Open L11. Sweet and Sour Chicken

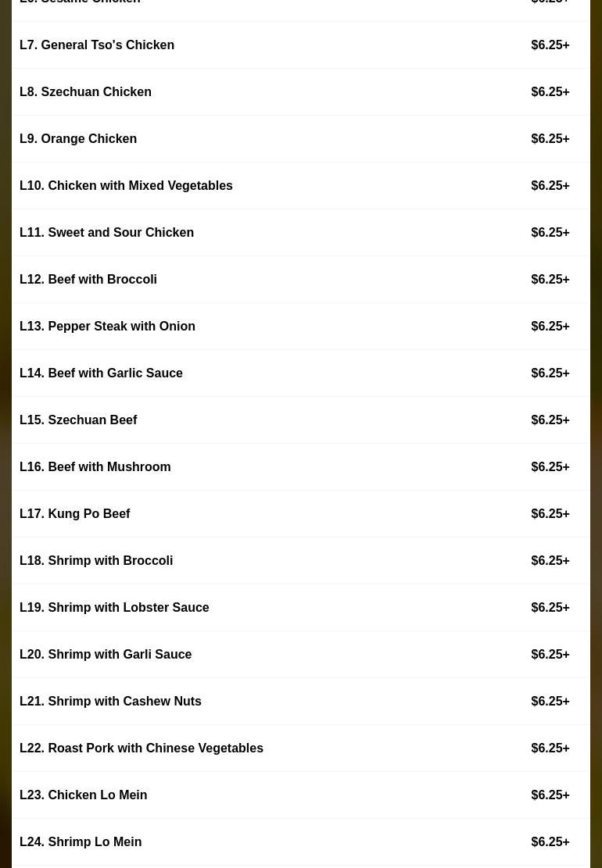106,233
